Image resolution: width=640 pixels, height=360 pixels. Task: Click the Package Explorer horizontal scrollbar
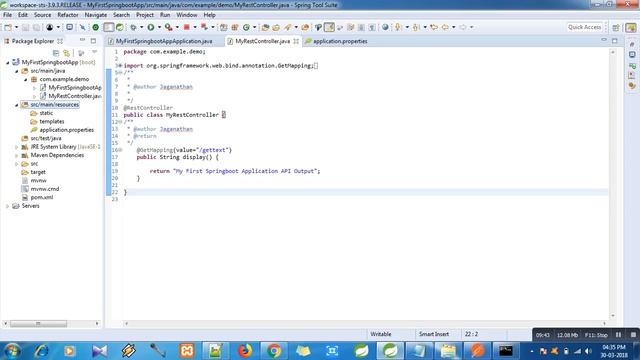tap(38, 324)
